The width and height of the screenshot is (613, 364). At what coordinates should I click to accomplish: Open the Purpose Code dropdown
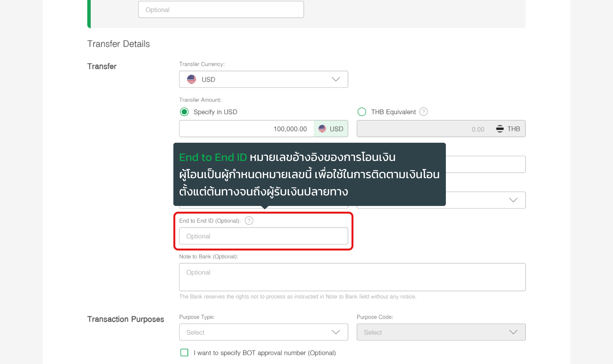pos(441,332)
